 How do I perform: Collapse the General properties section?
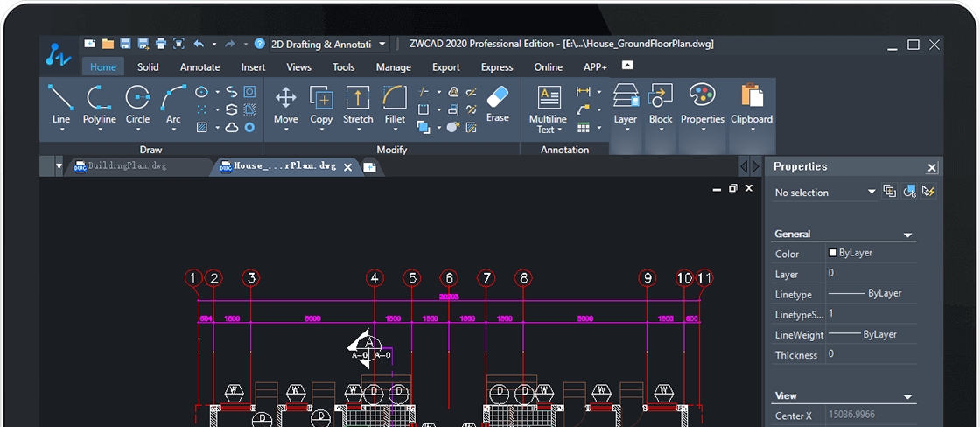click(x=907, y=235)
